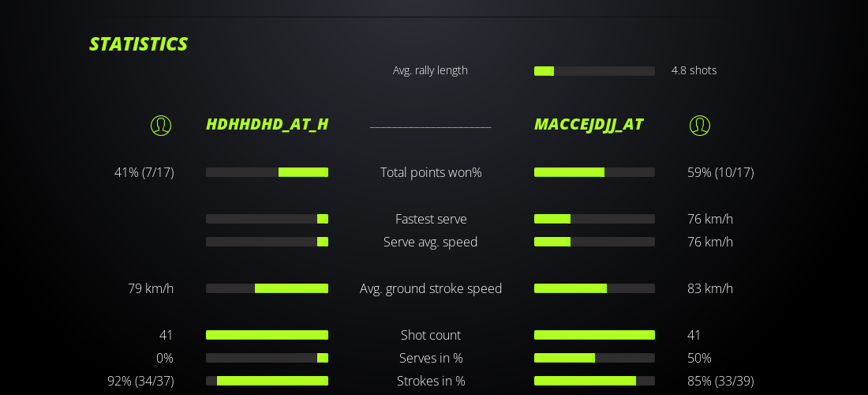Image resolution: width=868 pixels, height=395 pixels.
Task: Select the Fastest serve row label
Action: coord(431,219)
